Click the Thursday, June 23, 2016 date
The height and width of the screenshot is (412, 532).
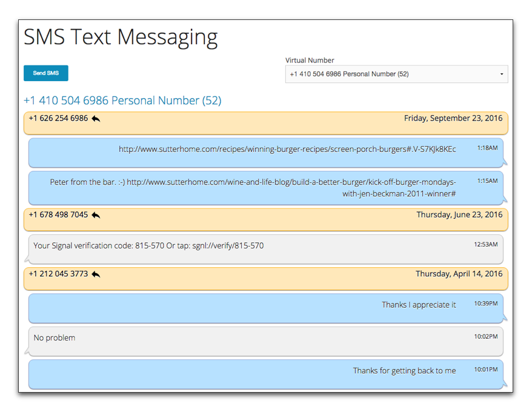coord(459,214)
